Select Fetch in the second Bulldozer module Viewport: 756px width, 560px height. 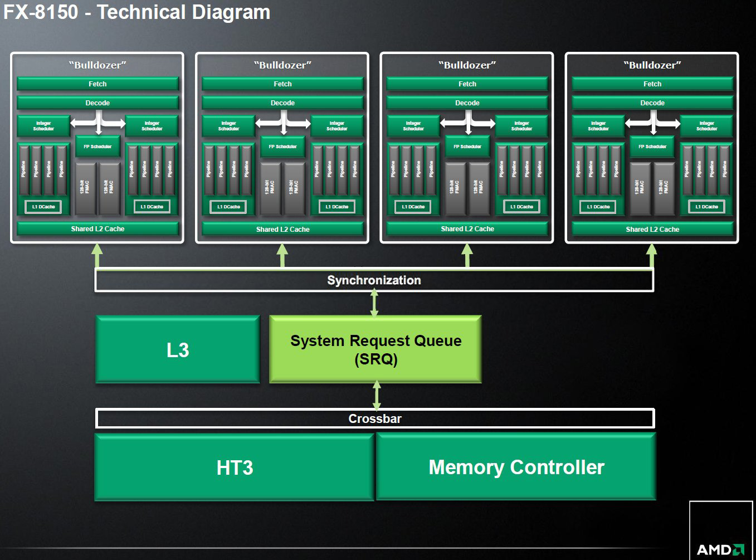(282, 84)
